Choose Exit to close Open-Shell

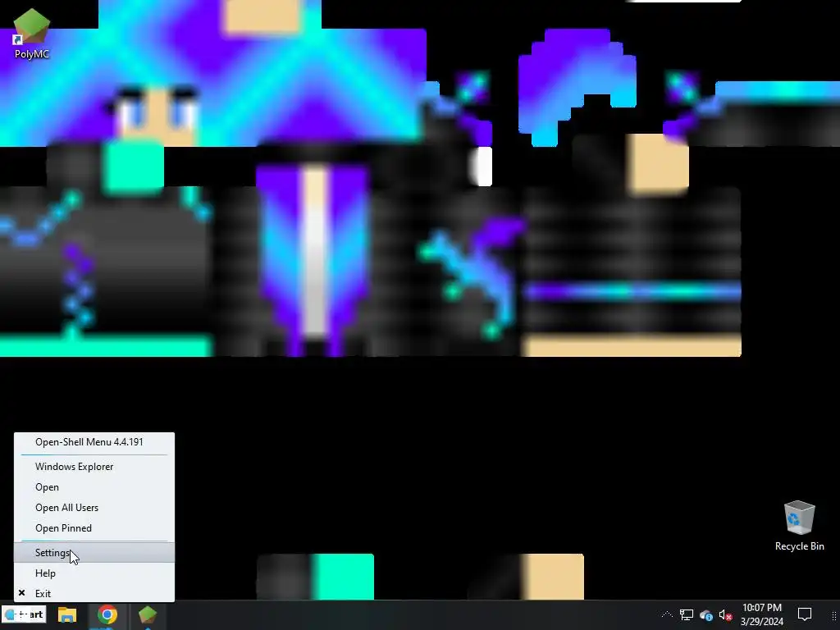pyautogui.click(x=94, y=594)
